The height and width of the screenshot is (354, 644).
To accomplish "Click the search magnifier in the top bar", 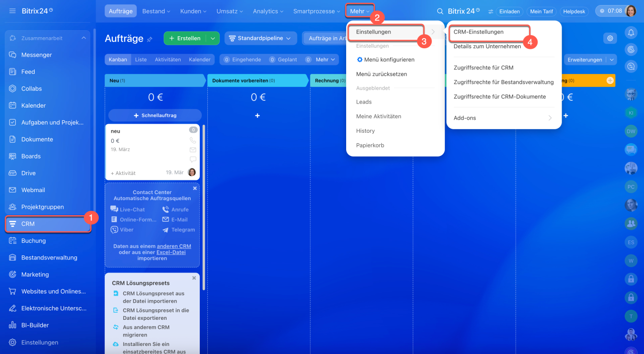I will [440, 11].
